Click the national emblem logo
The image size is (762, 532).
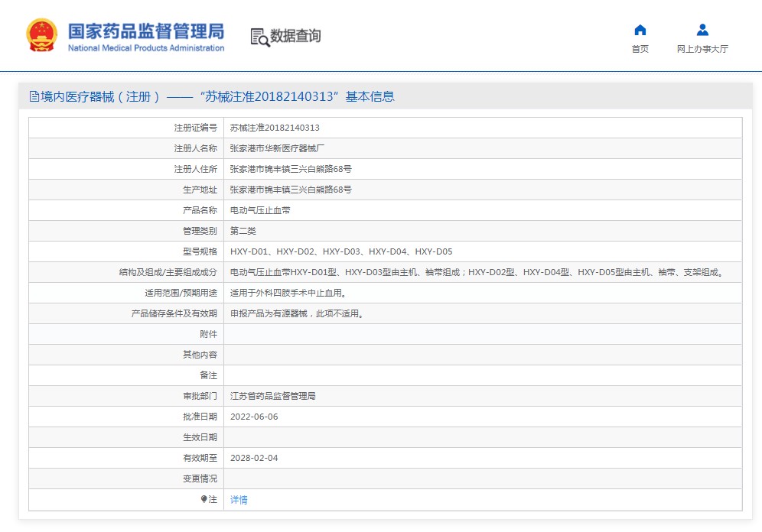tap(41, 35)
